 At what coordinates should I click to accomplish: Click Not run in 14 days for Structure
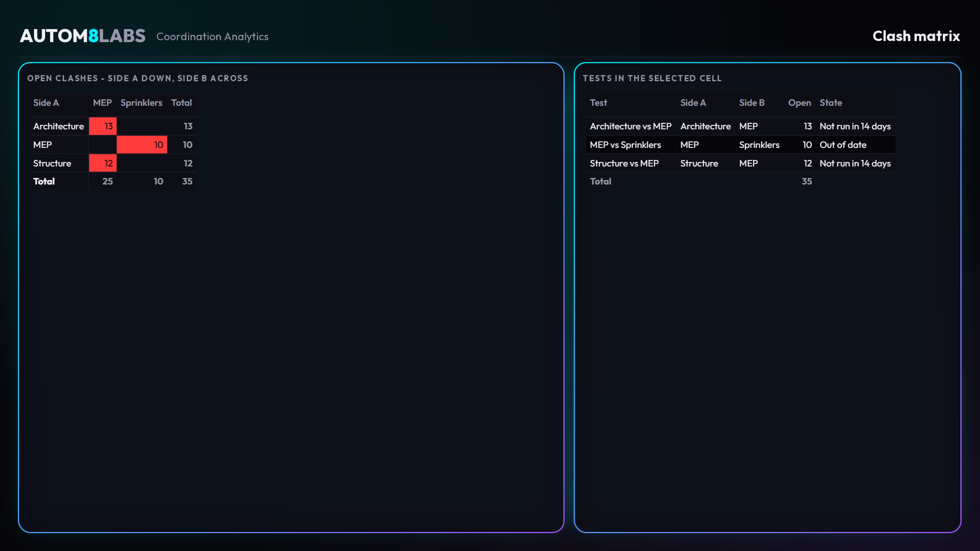(x=855, y=163)
